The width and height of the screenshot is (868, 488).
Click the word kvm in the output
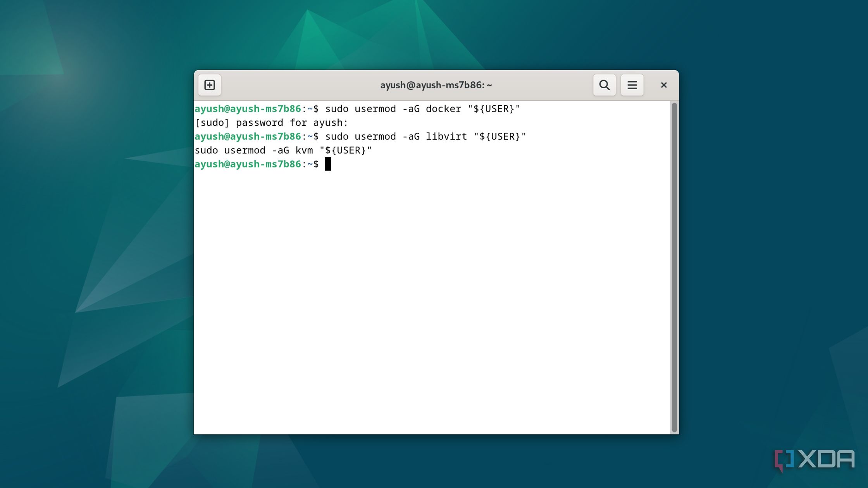(x=304, y=151)
